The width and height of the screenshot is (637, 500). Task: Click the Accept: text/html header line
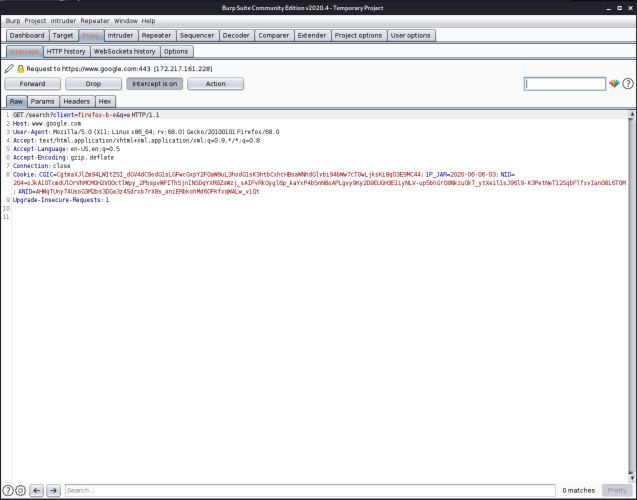tap(136, 141)
